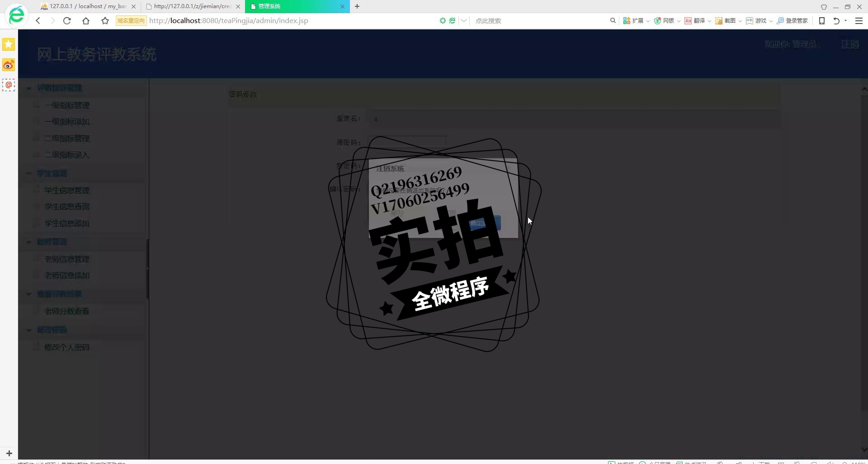This screenshot has width=868, height=464.
Task: Open the browser hamburger main menu
Action: [859, 21]
